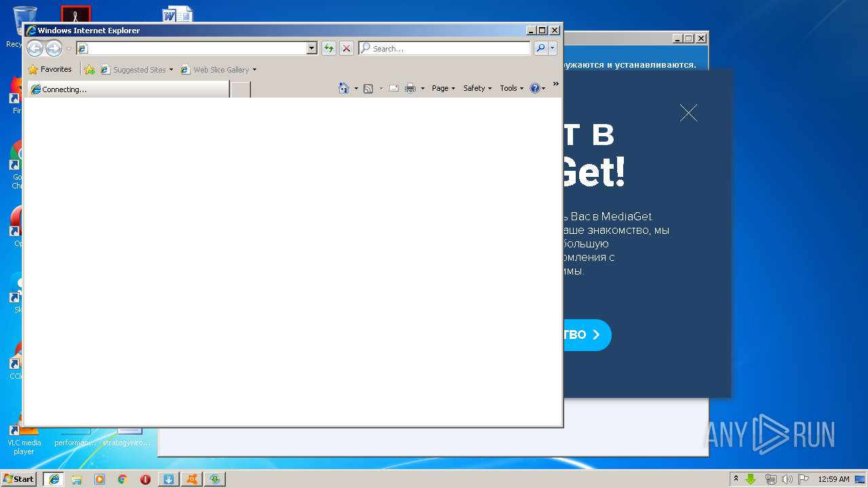Open the Page menu
The height and width of the screenshot is (488, 868).
point(443,88)
